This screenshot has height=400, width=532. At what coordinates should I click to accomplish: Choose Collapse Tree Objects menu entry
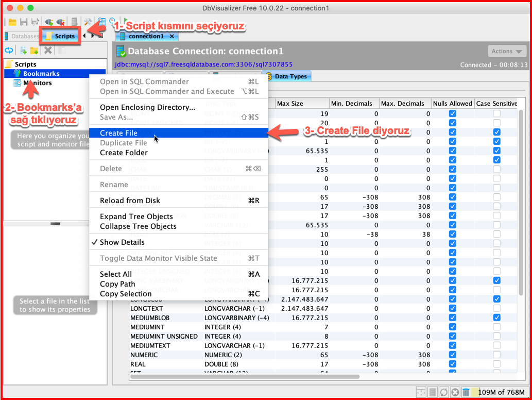[179, 226]
